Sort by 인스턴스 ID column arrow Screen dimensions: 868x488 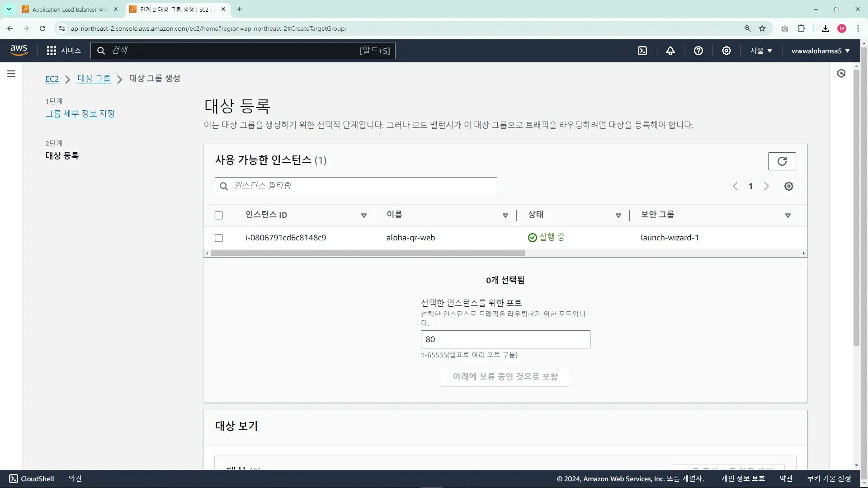click(x=364, y=216)
